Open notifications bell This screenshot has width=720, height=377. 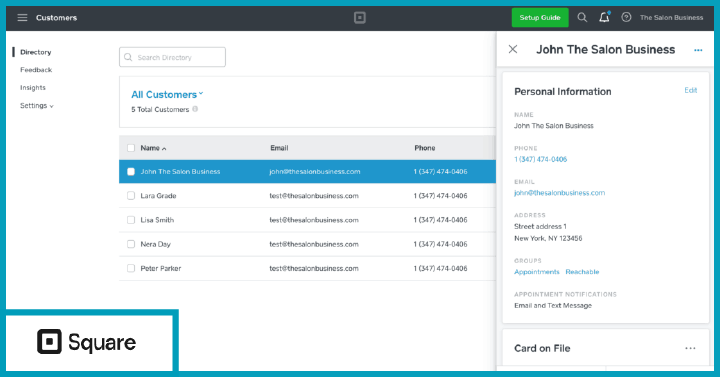pos(604,17)
